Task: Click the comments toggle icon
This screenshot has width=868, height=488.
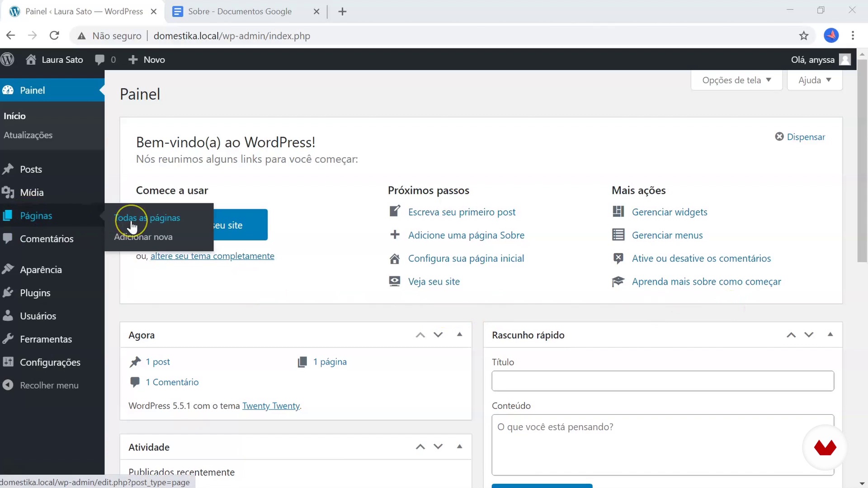Action: coord(618,258)
